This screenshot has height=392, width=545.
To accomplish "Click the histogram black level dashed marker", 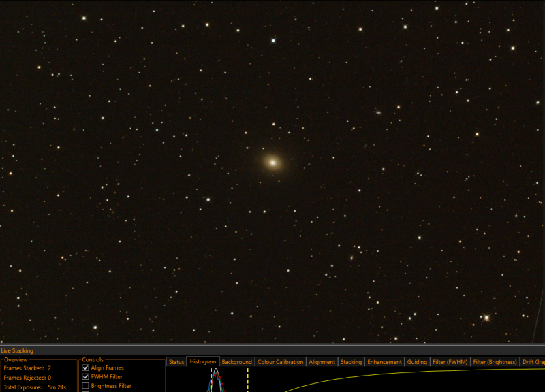I will point(211,380).
